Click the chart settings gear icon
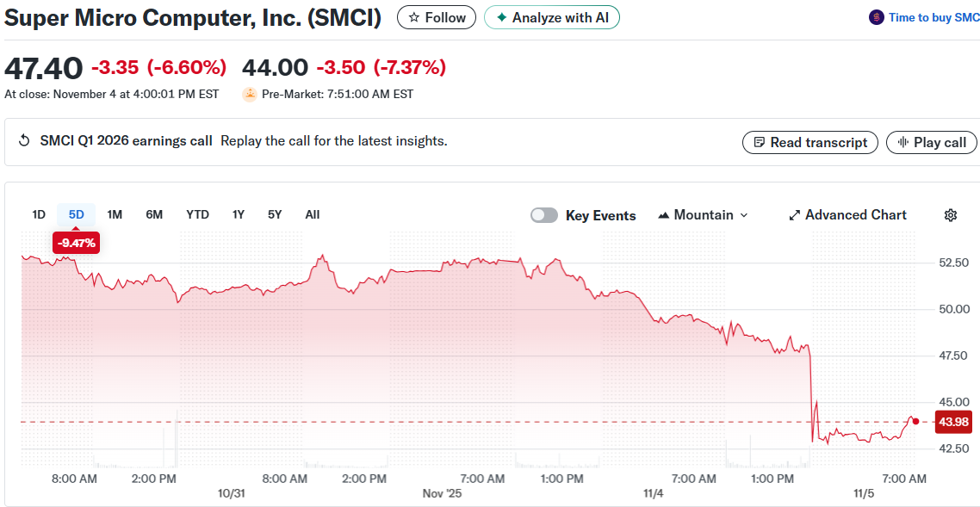The height and width of the screenshot is (507, 980). [951, 215]
